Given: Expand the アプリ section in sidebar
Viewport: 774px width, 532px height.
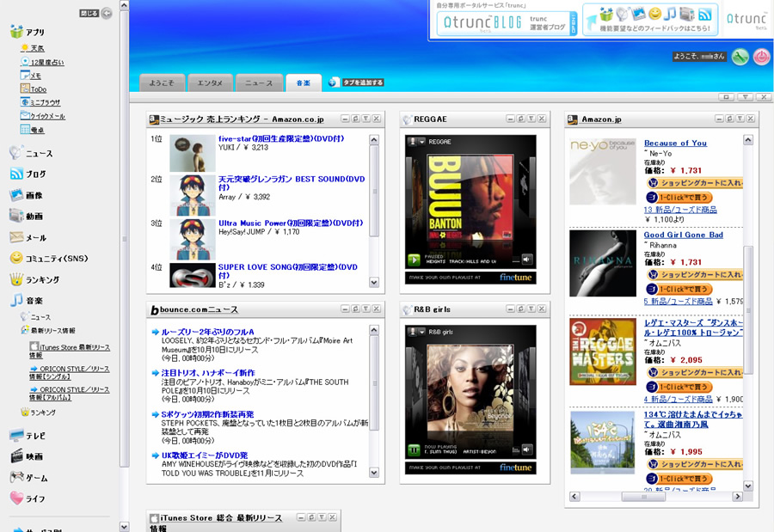Looking at the screenshot, I should tap(28, 32).
